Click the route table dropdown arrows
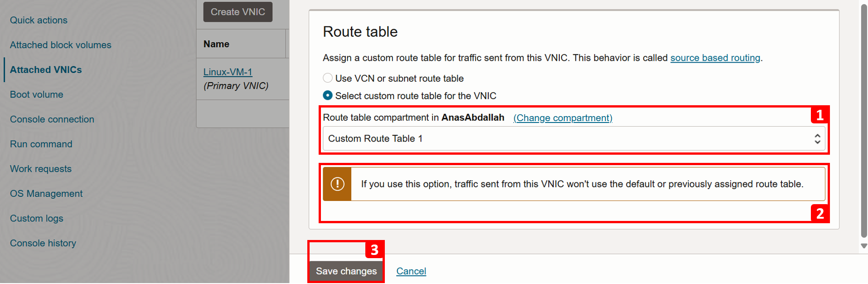The height and width of the screenshot is (284, 868). (817, 139)
